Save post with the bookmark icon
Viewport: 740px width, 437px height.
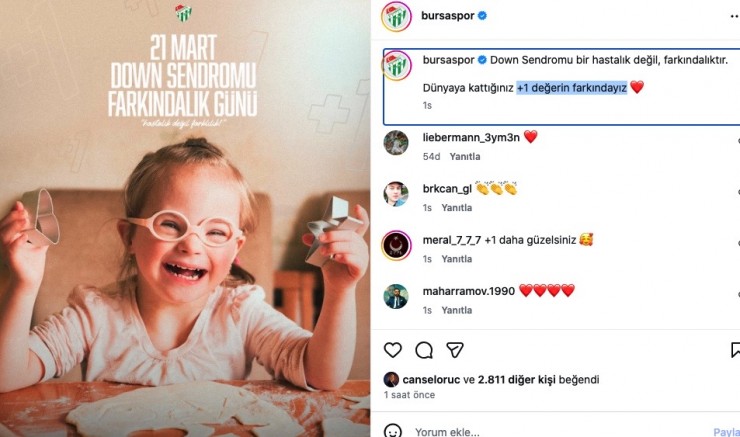[735, 350]
